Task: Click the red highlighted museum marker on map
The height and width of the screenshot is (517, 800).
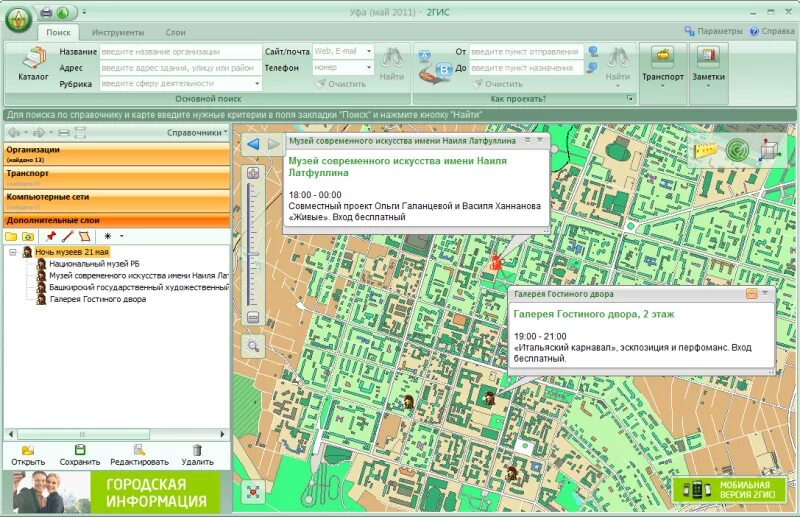Action: (495, 263)
